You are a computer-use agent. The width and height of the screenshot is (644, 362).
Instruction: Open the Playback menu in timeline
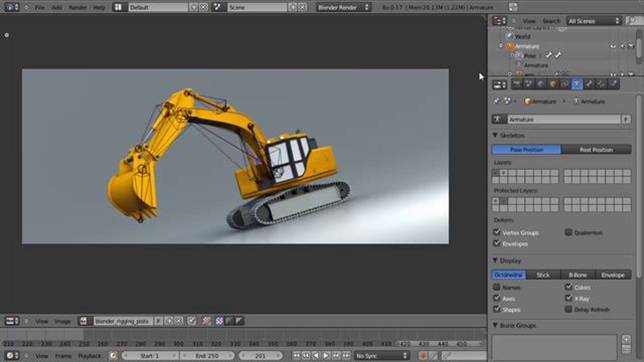(x=89, y=356)
